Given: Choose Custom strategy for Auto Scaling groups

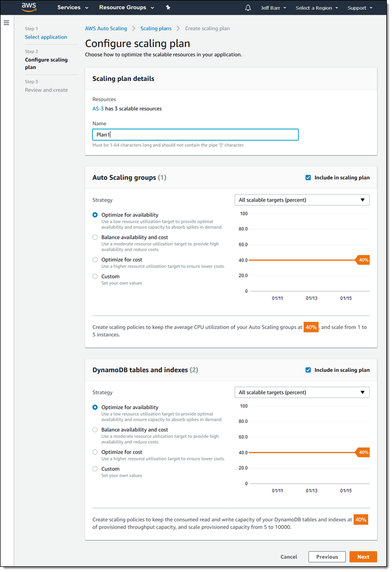Looking at the screenshot, I should point(95,276).
